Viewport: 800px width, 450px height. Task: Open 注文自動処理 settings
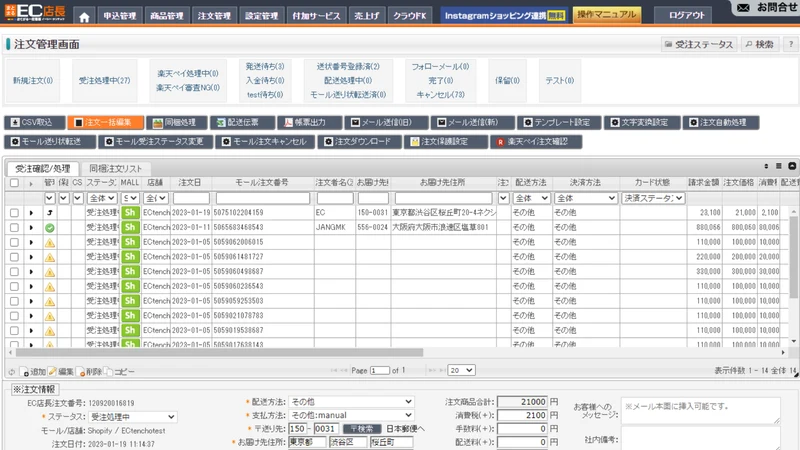click(721, 122)
